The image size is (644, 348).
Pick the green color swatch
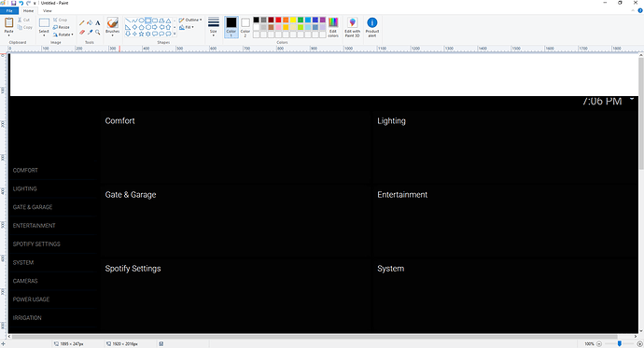coord(301,20)
